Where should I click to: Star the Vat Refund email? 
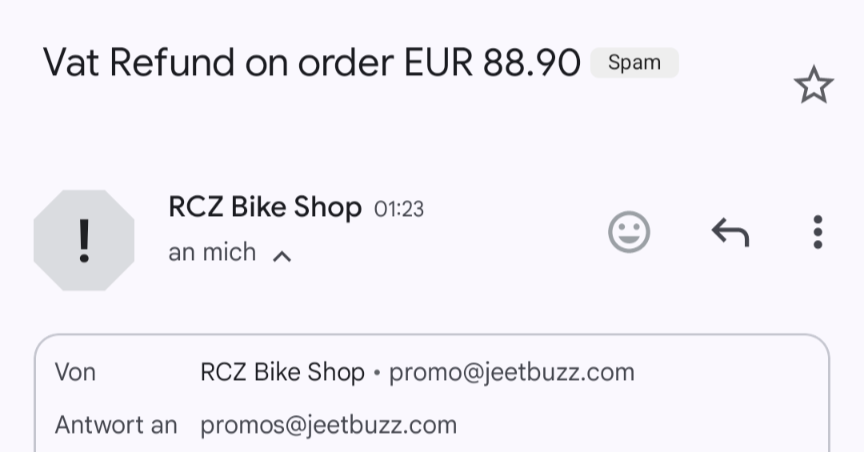(813, 86)
